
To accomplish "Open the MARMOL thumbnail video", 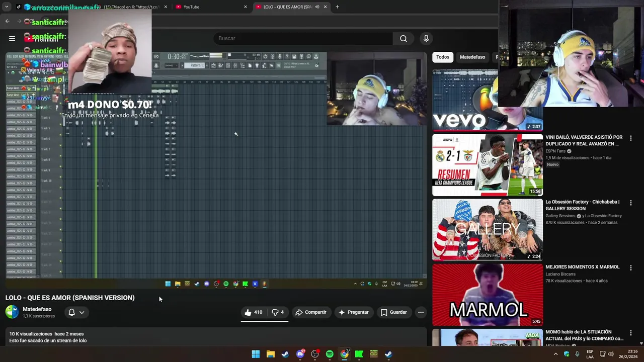I will coord(488,295).
